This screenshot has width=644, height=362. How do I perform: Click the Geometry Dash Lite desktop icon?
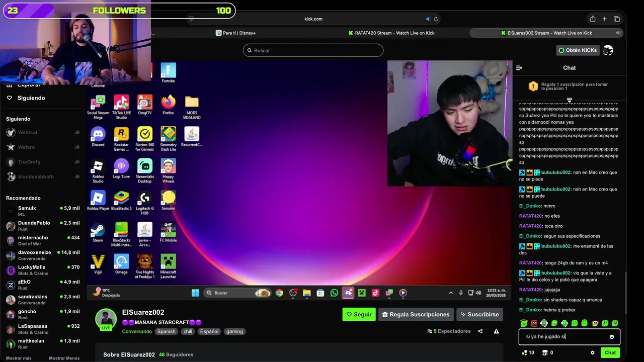point(168,139)
